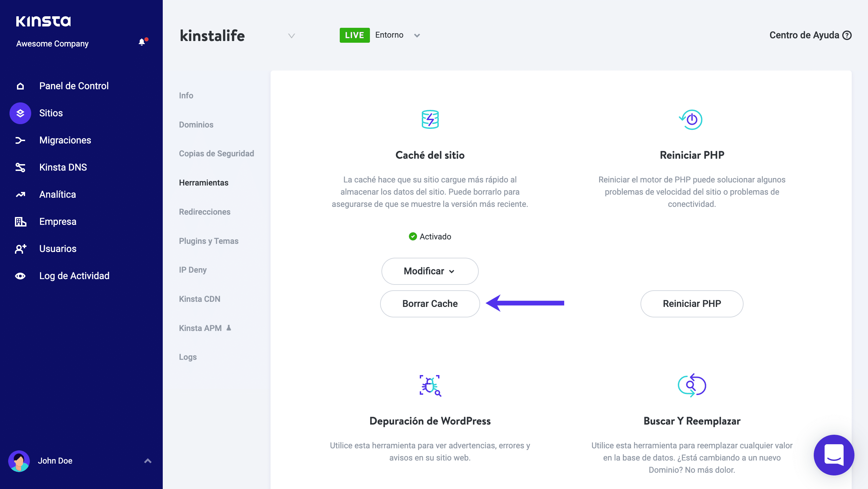Click the Buscar Y Reemplazar heading
Screen dimensions: 868x489
(692, 421)
